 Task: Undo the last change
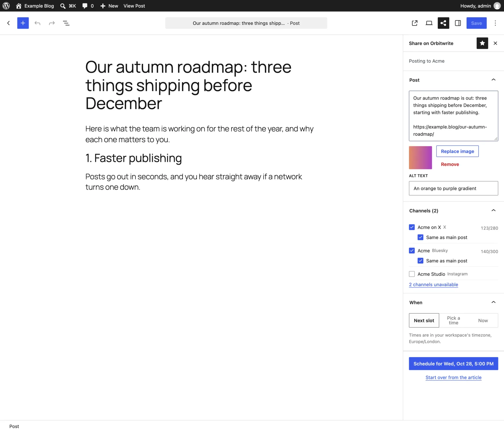37,23
